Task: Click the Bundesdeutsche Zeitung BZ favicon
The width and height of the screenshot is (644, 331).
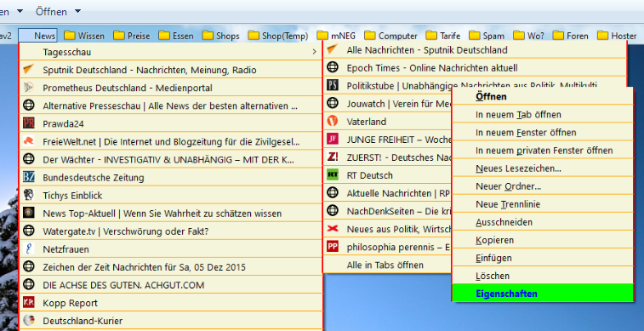Action: coord(28,177)
